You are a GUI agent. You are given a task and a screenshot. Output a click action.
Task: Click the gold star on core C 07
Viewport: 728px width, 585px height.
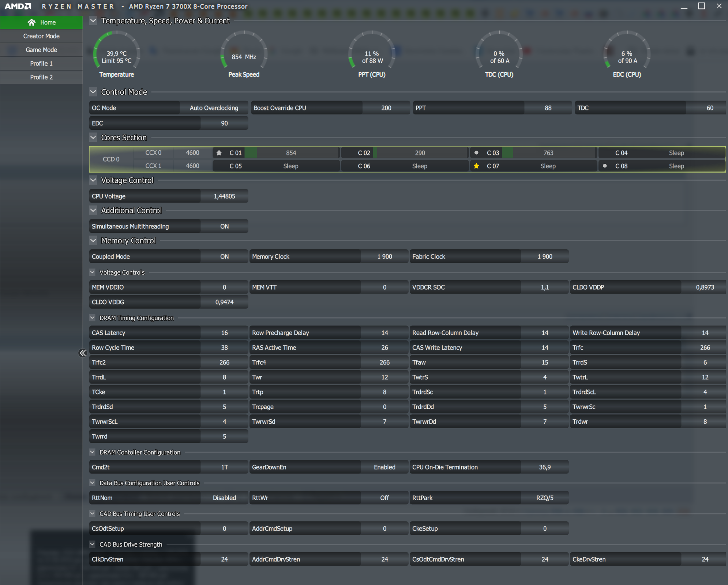tap(476, 166)
